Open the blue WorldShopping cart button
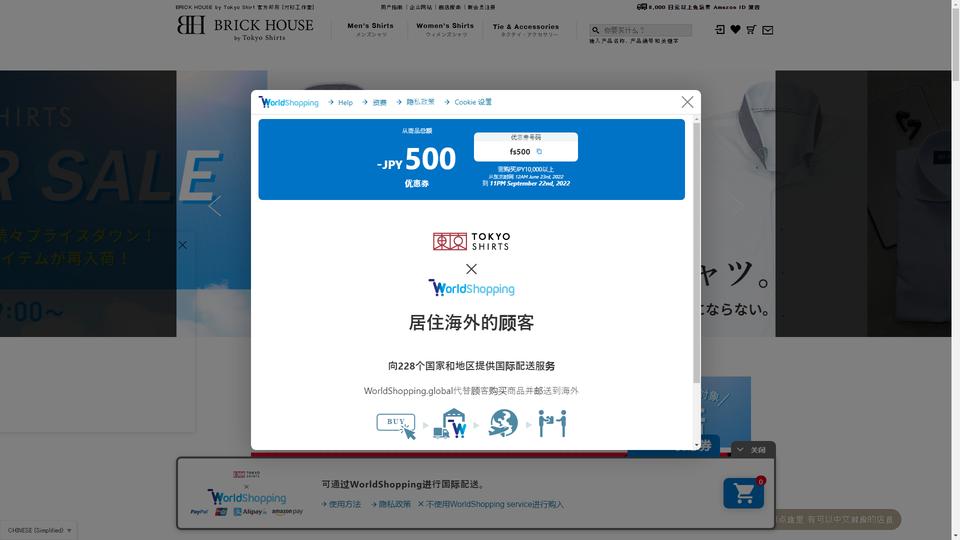Image resolution: width=960 pixels, height=540 pixels. [x=743, y=493]
